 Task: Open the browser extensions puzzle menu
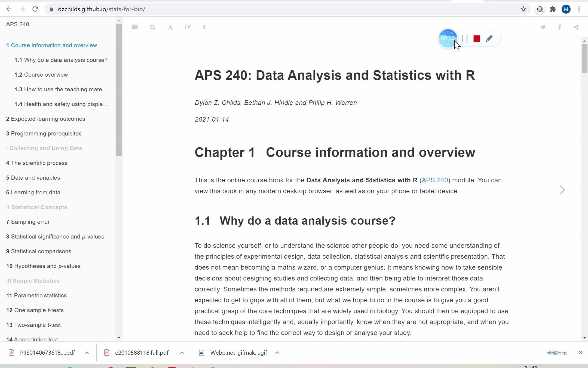pos(553,9)
